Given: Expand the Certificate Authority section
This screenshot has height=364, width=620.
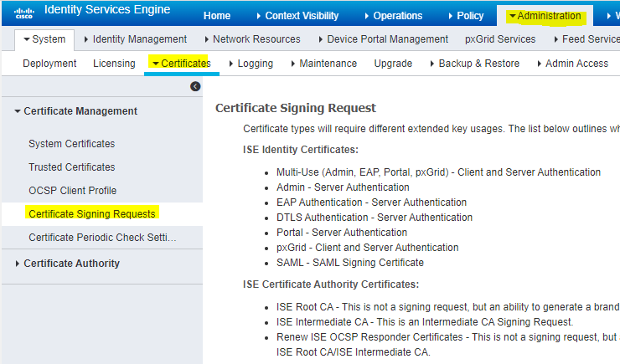Looking at the screenshot, I should (x=67, y=264).
